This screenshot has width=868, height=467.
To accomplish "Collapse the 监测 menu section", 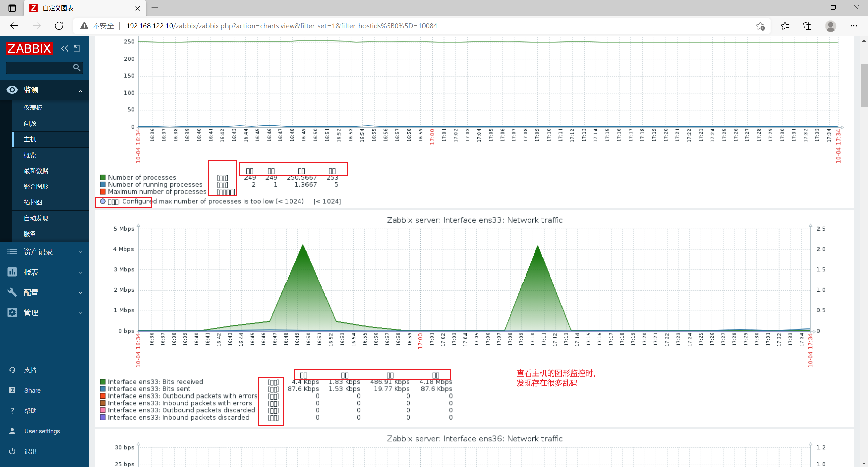I will point(80,90).
